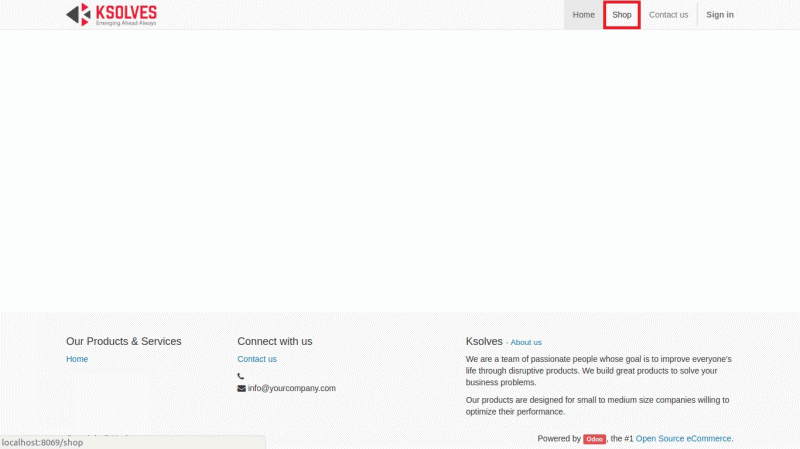The image size is (800, 449).
Task: Follow the Open Source eCommerce link
Action: (x=683, y=439)
